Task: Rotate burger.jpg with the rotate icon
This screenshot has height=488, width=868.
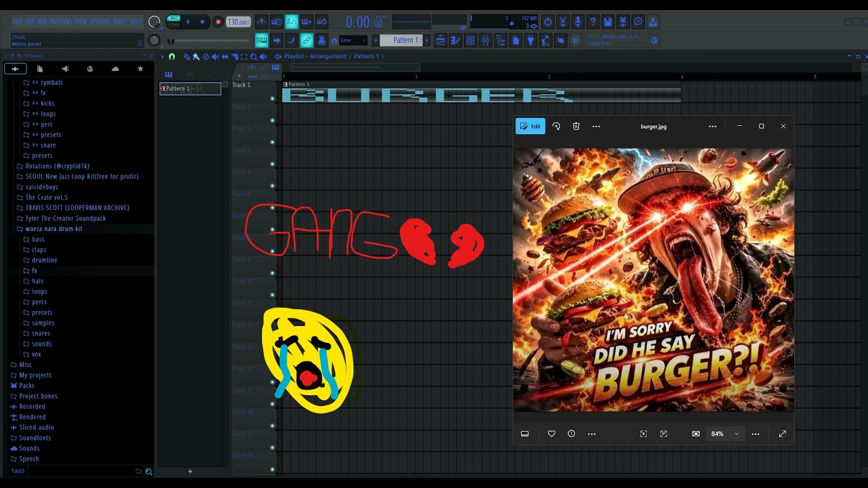Action: 556,126
